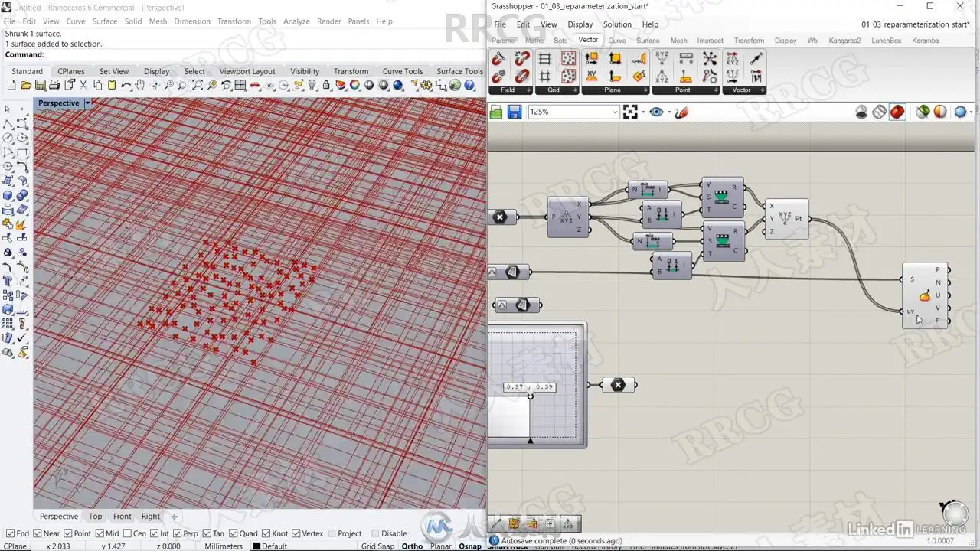Toggle the Near osnap checkbox

tap(37, 533)
